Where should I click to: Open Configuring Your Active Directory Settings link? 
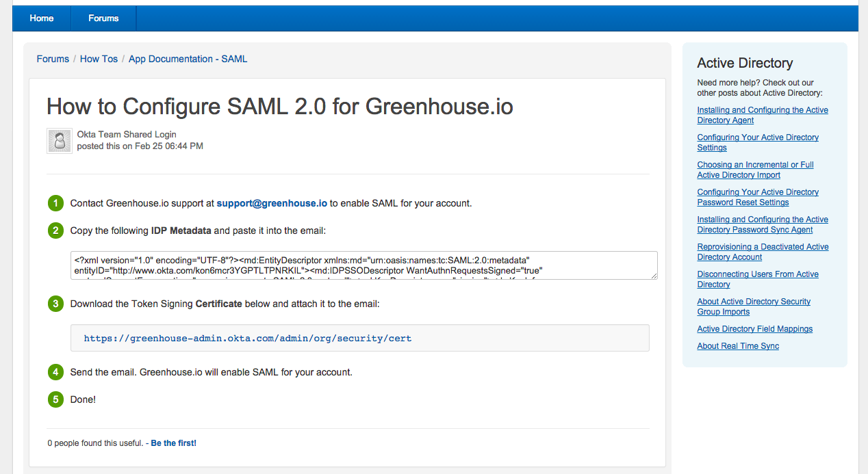pos(758,142)
